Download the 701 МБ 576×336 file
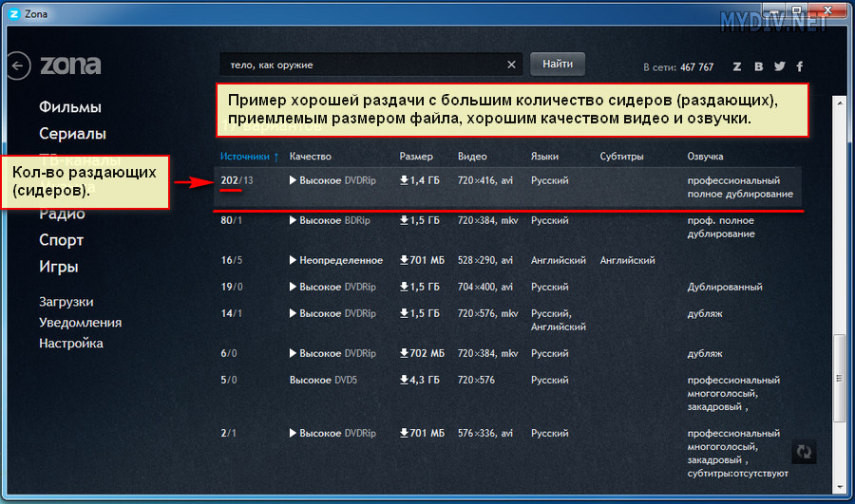855x504 pixels. pyautogui.click(x=422, y=433)
